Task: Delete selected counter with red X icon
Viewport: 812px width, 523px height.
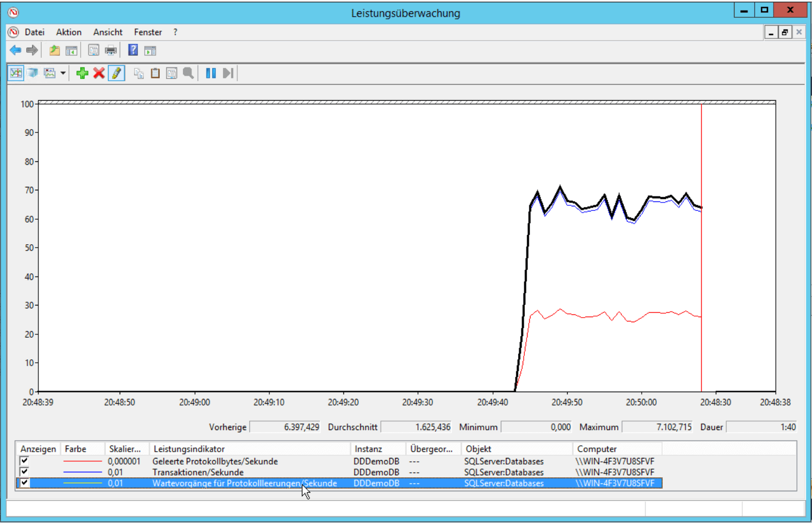Action: pos(99,73)
